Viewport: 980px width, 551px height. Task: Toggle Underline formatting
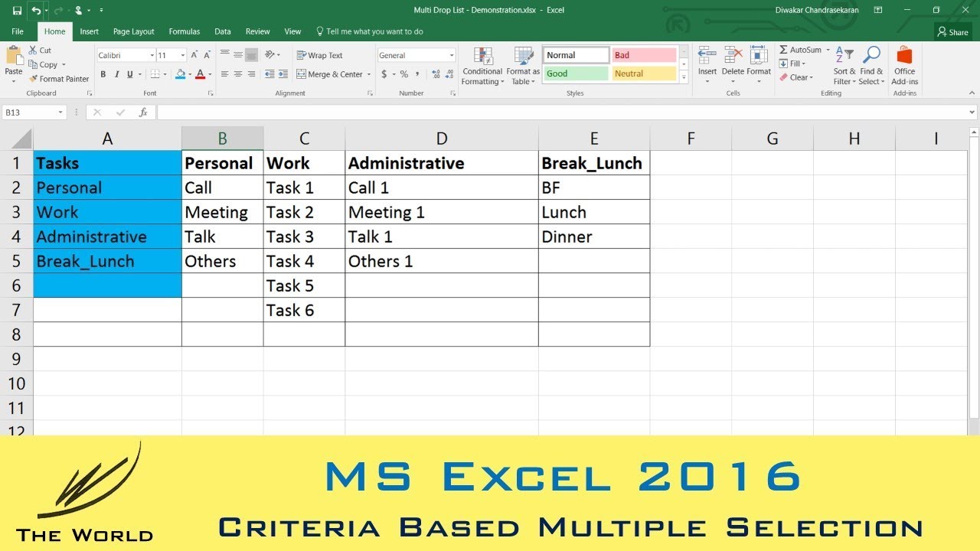click(x=129, y=74)
